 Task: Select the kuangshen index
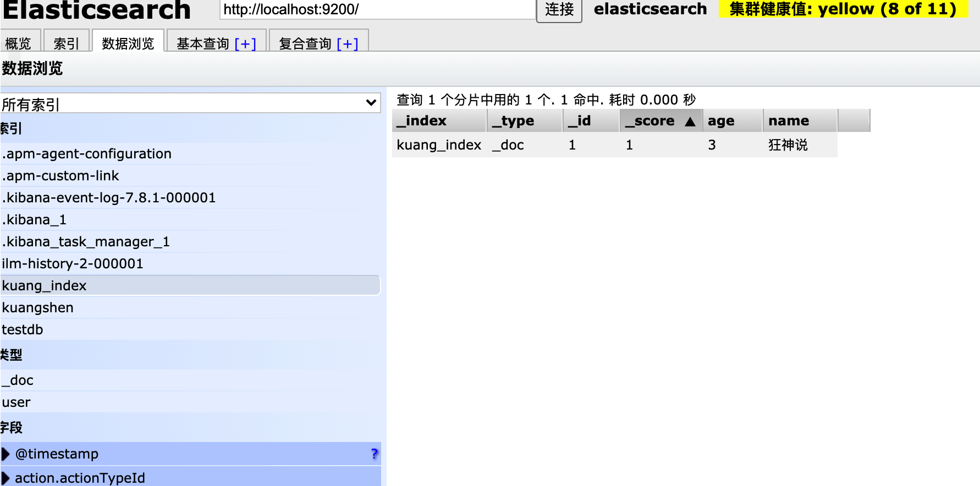191,307
